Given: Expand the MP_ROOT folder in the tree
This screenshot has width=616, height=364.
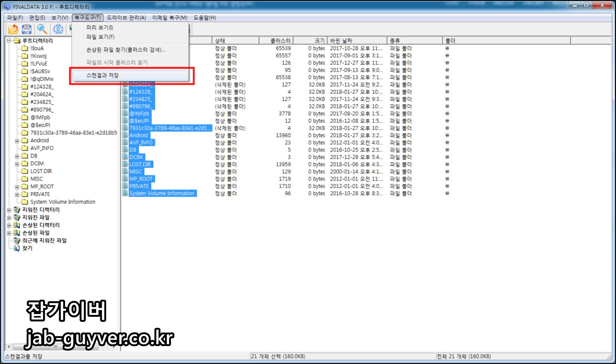Looking at the screenshot, I should point(17,187).
